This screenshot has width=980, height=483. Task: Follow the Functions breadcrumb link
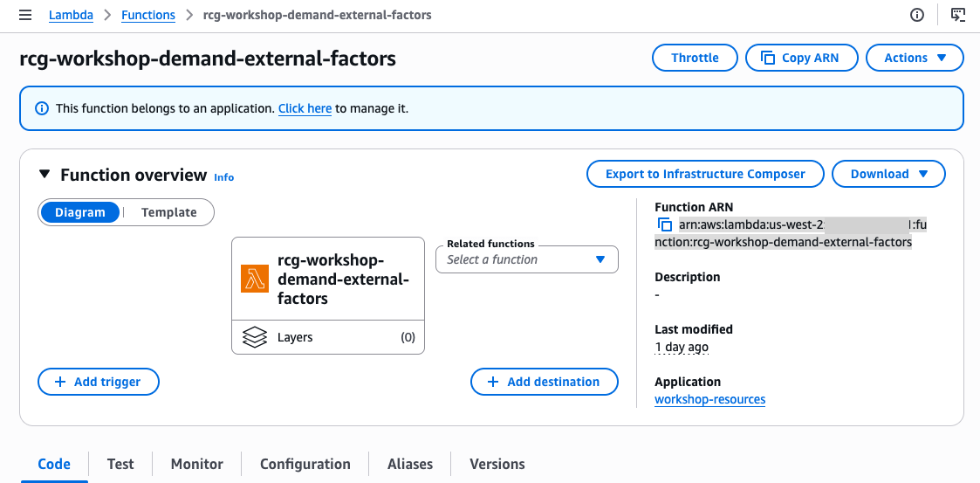pyautogui.click(x=148, y=15)
